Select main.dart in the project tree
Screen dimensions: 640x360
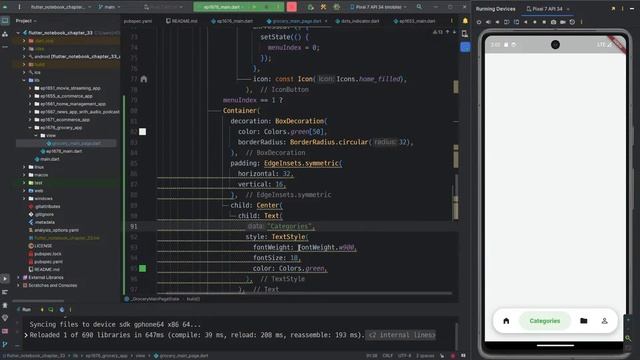pos(50,159)
